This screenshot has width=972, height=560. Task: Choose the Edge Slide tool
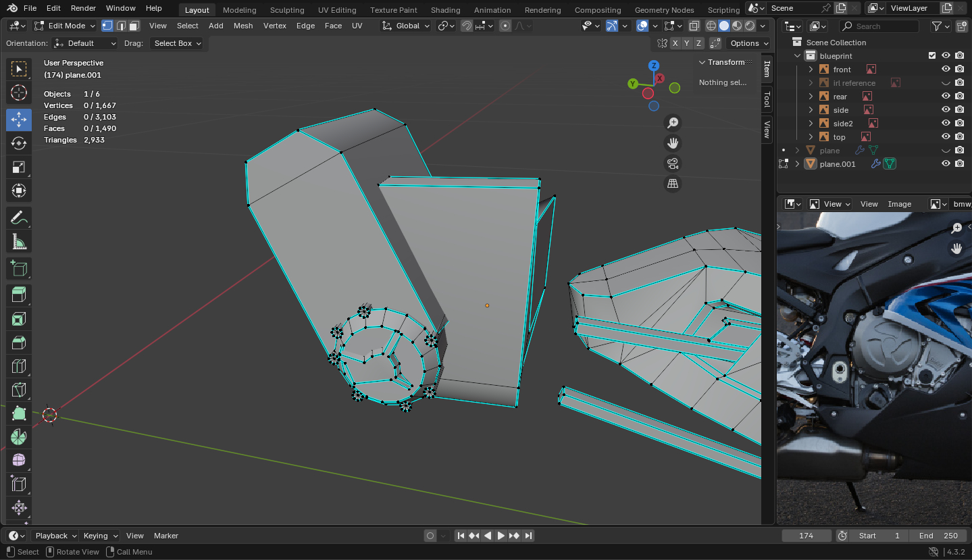(x=19, y=484)
